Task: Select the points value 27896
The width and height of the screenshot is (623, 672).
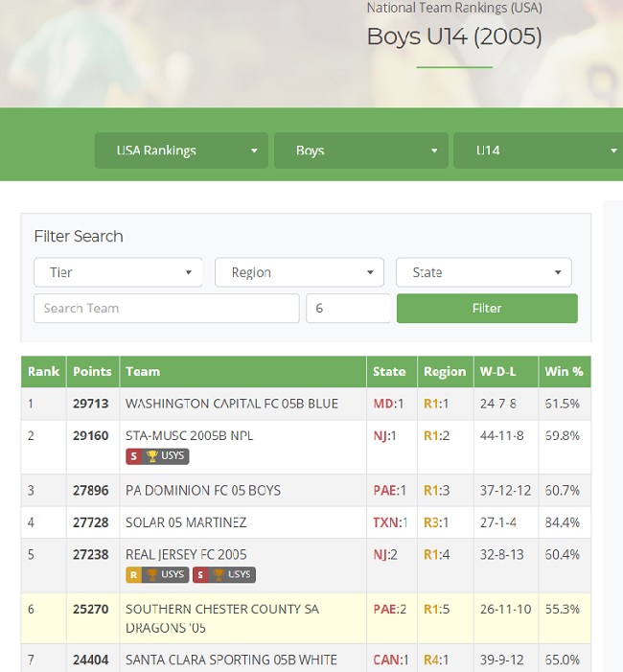Action: (x=90, y=490)
